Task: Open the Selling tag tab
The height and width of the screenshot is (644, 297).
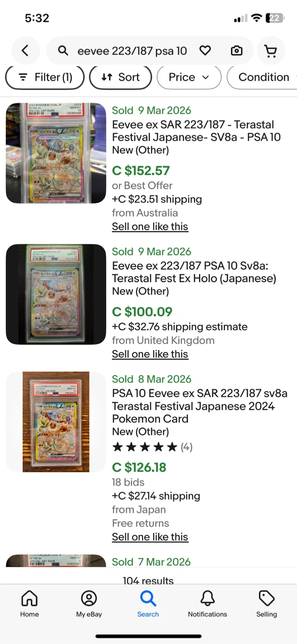Action: 267,603
